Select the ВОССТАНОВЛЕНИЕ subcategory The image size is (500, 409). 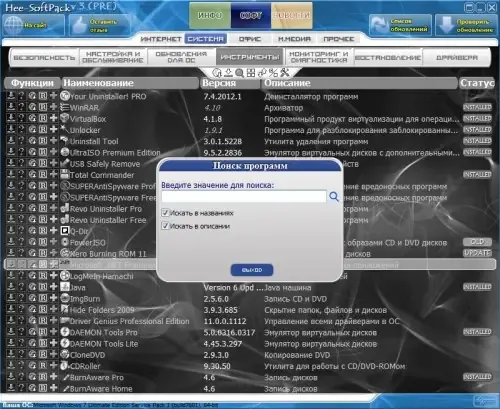388,58
